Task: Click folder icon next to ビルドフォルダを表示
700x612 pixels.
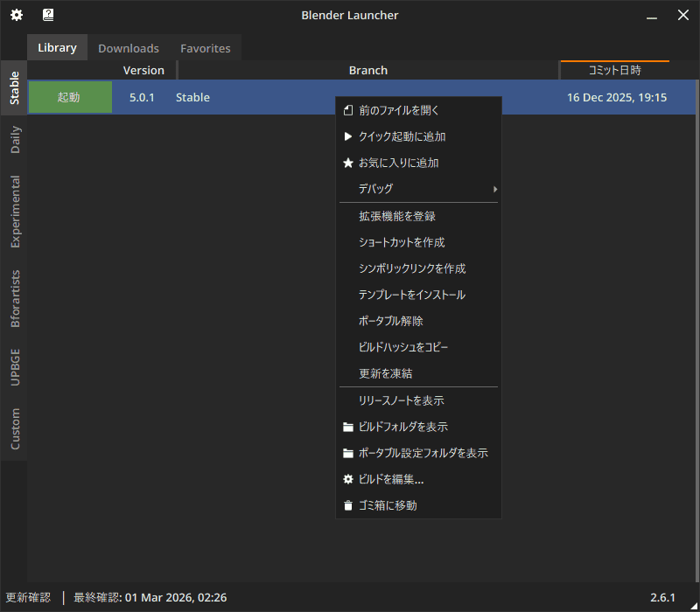Action: coord(347,428)
